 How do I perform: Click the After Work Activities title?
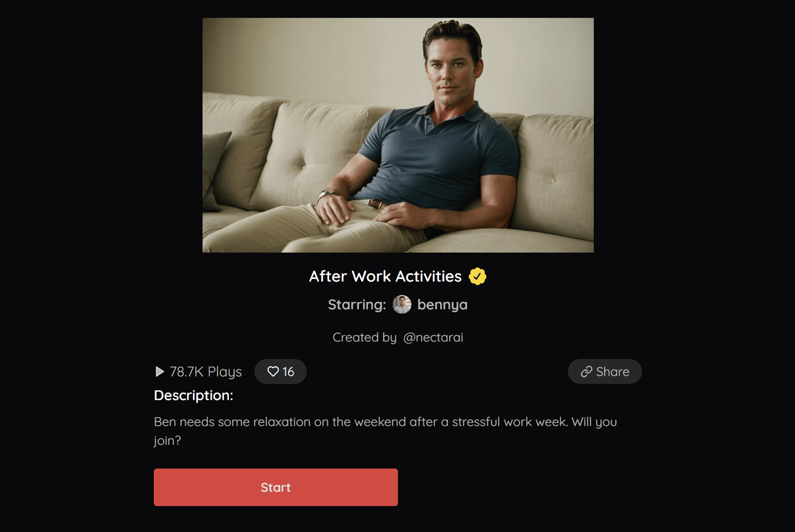point(385,276)
